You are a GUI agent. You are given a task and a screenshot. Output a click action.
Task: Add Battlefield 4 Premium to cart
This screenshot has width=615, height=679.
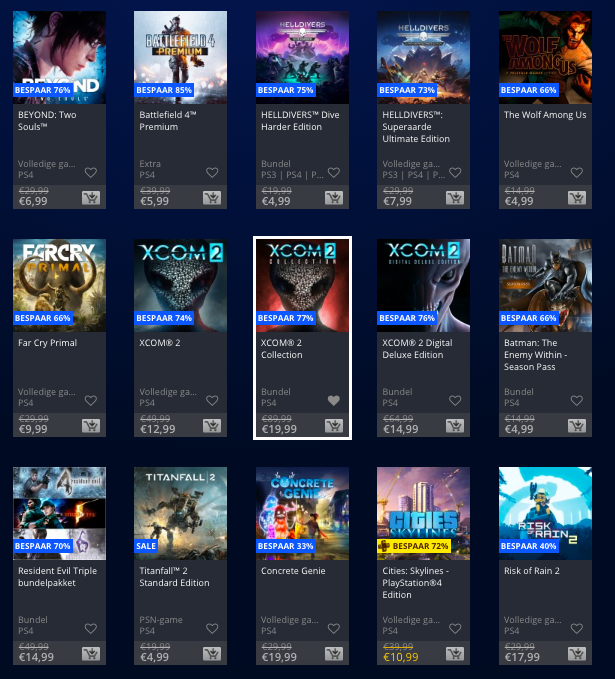click(x=212, y=198)
